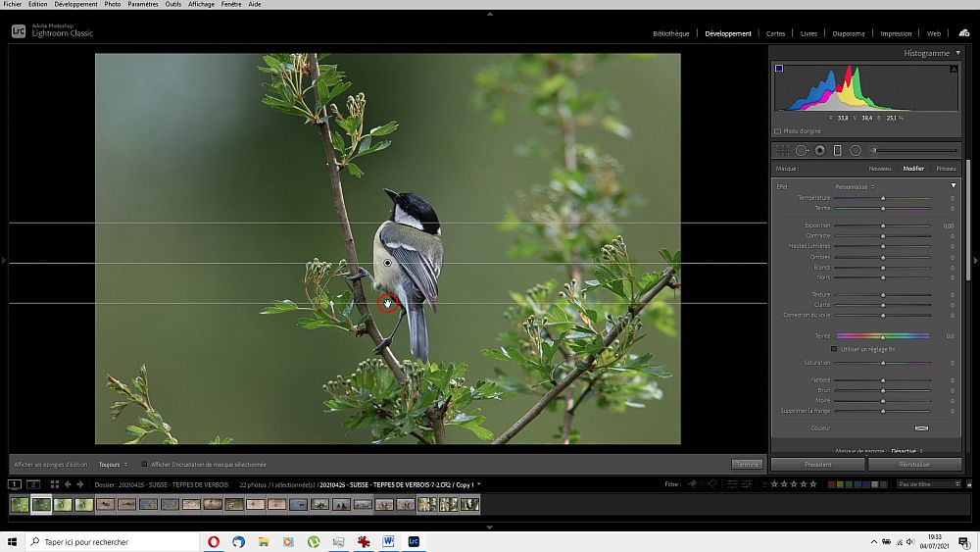The image size is (980, 552).
Task: Enable the Photo d'origine checkbox
Action: click(778, 130)
